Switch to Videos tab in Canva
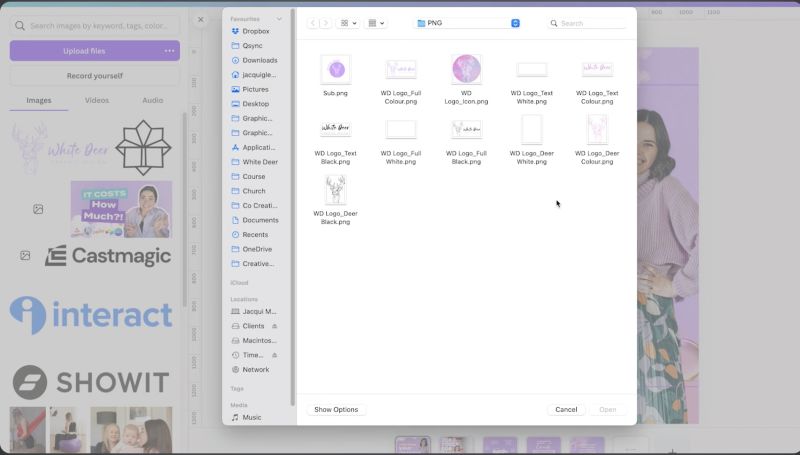Screen dimensions: 800x455 (97, 100)
